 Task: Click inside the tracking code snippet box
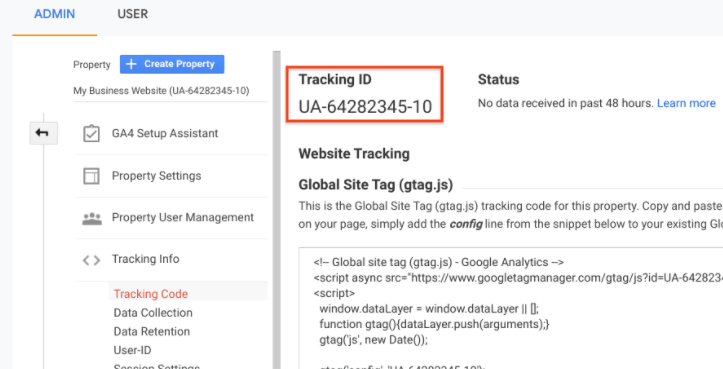(510, 308)
